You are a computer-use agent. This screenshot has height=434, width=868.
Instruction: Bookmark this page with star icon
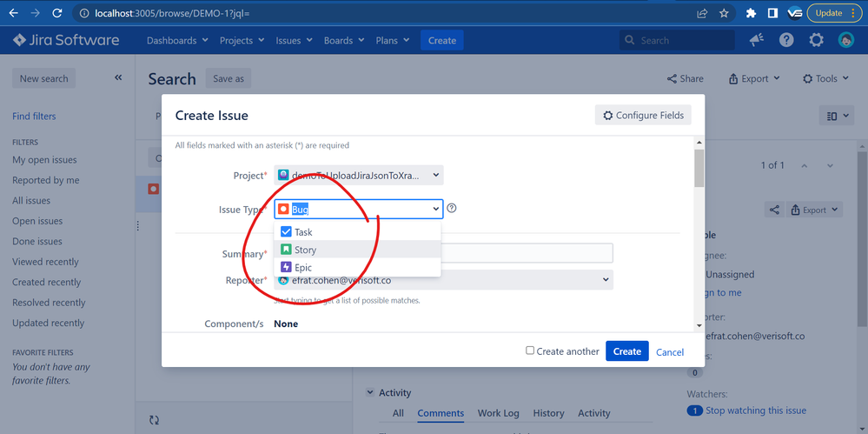click(x=724, y=13)
